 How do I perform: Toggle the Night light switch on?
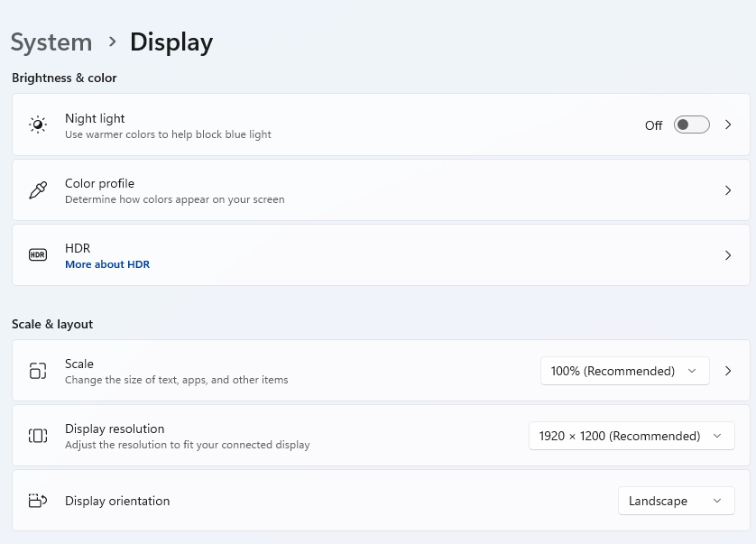click(691, 124)
